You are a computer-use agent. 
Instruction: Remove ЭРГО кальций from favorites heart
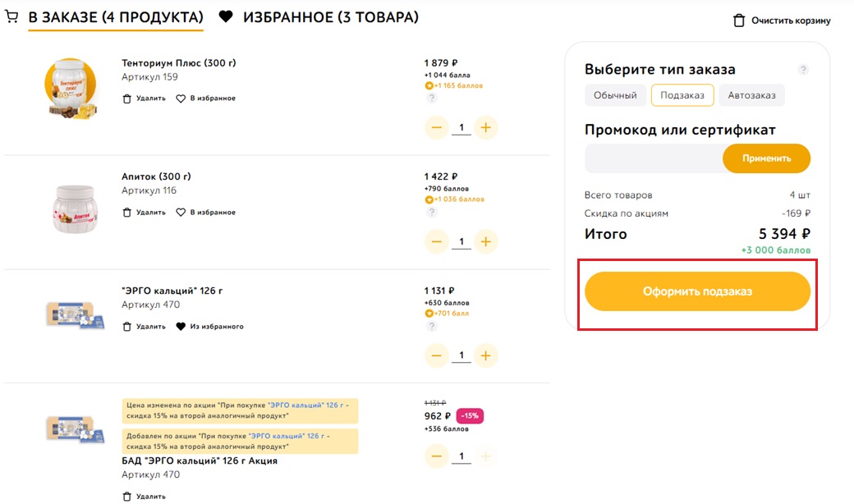pos(181,327)
